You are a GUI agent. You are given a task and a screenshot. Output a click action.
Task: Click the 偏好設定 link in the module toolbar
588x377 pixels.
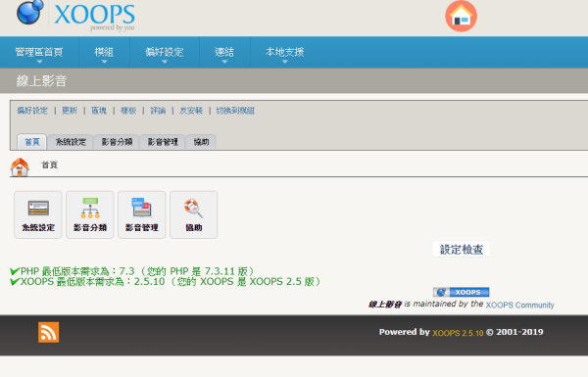[x=32, y=111]
